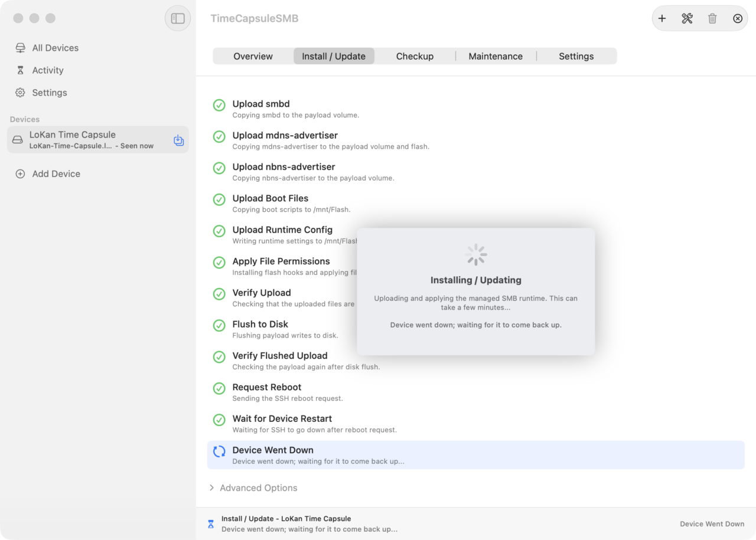Go to the Settings tab

(x=576, y=56)
